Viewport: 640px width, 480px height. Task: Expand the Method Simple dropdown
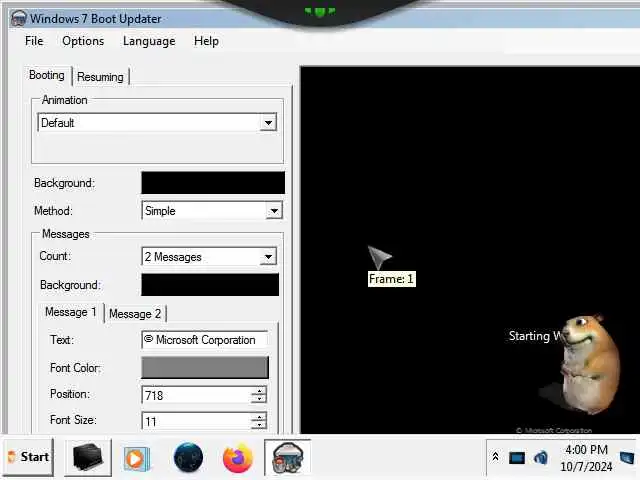[x=274, y=211]
